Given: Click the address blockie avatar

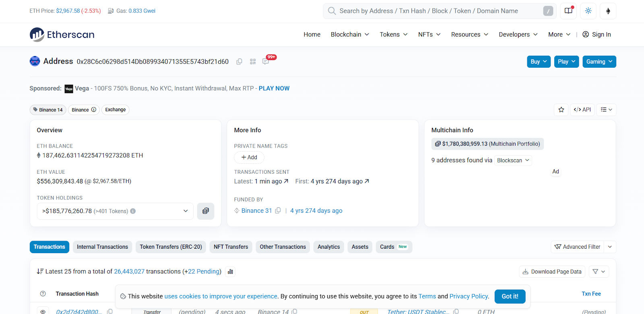Looking at the screenshot, I should click(35, 61).
